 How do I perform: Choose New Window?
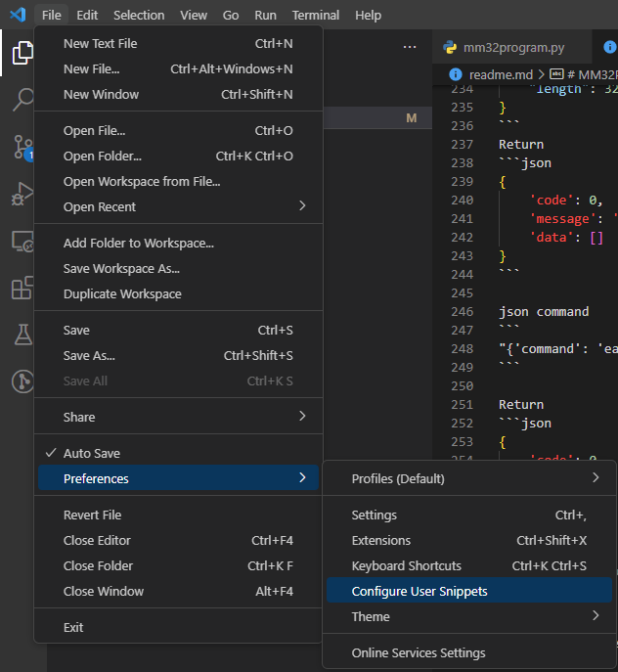click(x=178, y=94)
